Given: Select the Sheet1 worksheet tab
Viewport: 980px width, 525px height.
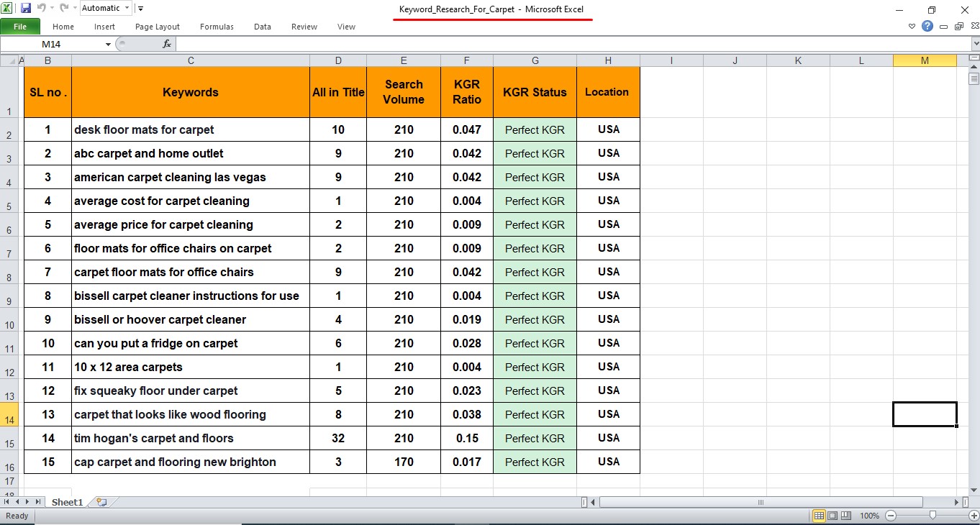Looking at the screenshot, I should pyautogui.click(x=67, y=502).
